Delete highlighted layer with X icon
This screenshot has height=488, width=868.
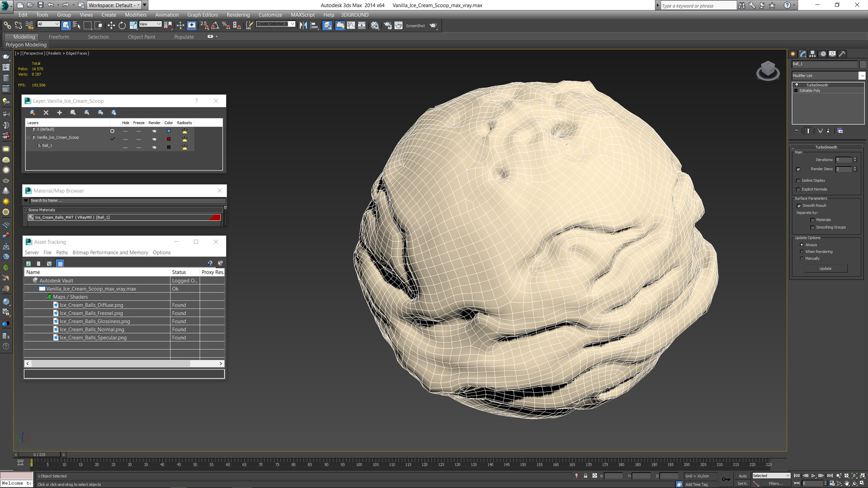point(46,113)
